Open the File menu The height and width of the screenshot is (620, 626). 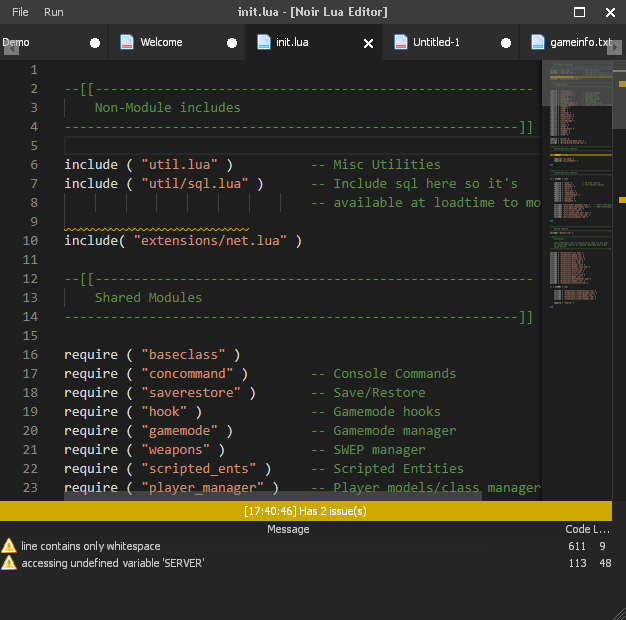click(x=20, y=12)
